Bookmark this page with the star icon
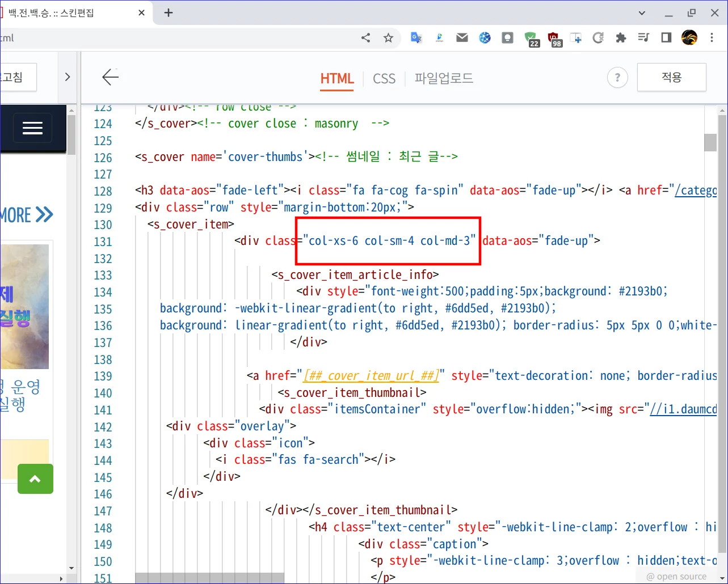728x584 pixels. coord(388,38)
